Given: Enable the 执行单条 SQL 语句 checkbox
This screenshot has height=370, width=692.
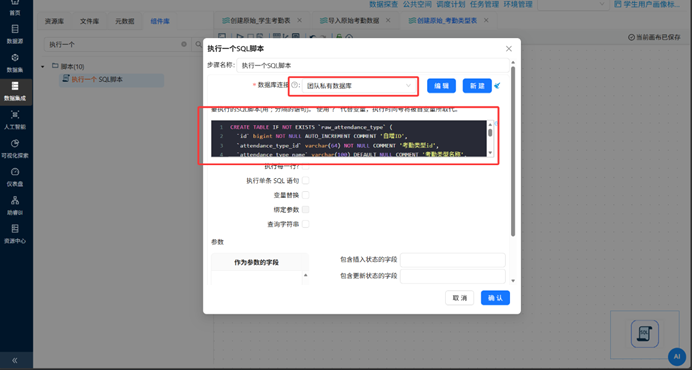Looking at the screenshot, I should tap(305, 181).
